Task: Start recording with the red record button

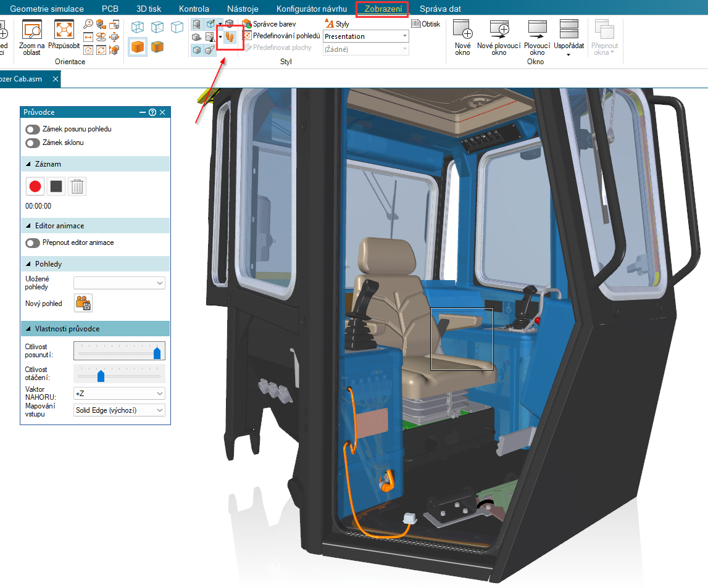Action: 35,186
